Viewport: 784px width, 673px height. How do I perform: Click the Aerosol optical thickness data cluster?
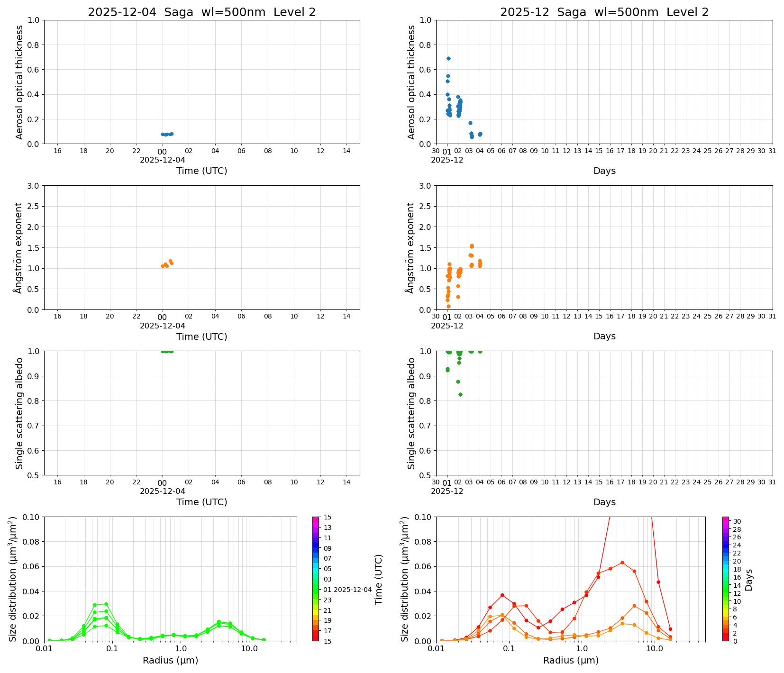[x=168, y=134]
